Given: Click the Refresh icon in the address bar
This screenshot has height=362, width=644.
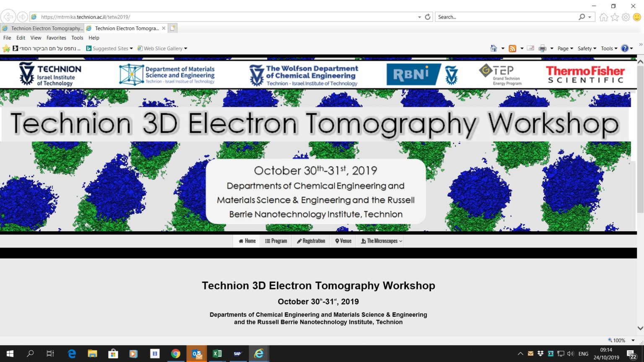Looking at the screenshot, I should pos(427,17).
